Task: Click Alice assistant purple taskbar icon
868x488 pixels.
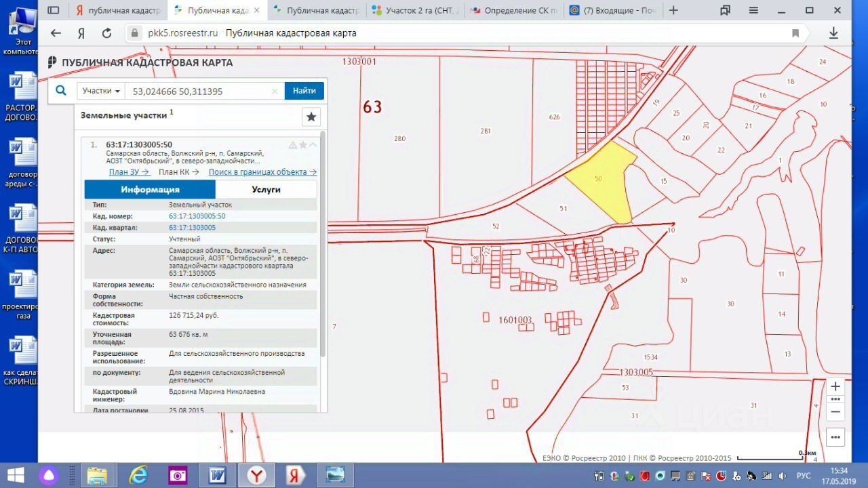Action: pyautogui.click(x=49, y=475)
